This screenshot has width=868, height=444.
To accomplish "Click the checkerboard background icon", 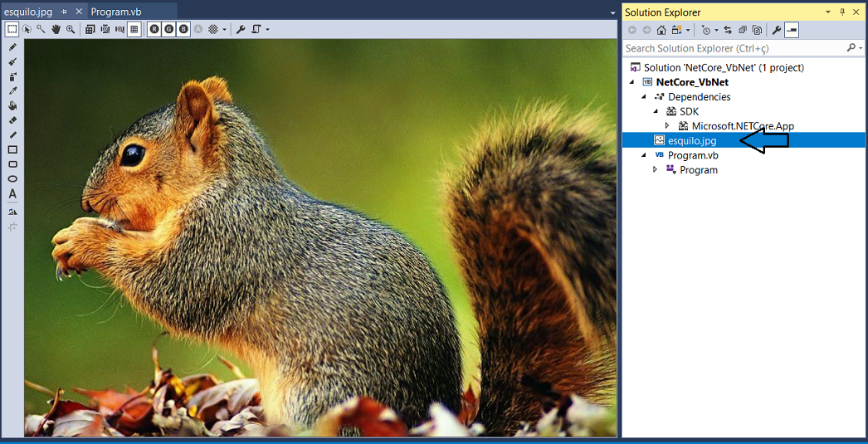I will tap(213, 29).
